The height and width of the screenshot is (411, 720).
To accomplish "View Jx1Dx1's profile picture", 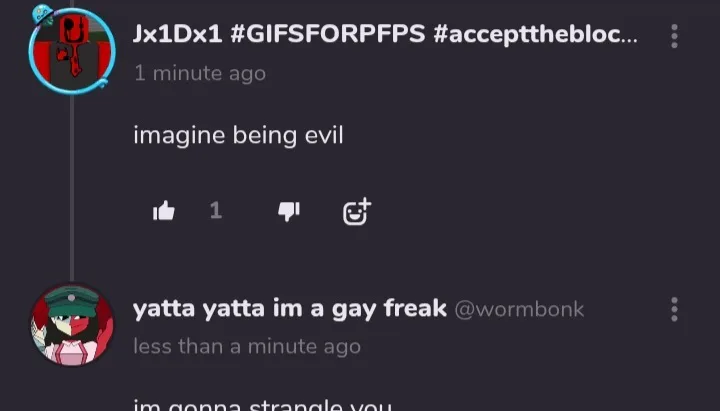I will [x=72, y=51].
